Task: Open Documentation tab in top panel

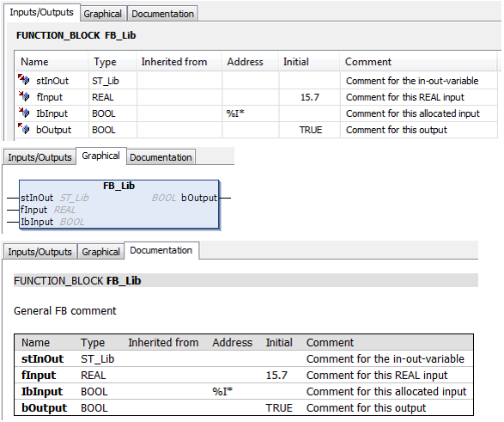Action: [x=162, y=14]
